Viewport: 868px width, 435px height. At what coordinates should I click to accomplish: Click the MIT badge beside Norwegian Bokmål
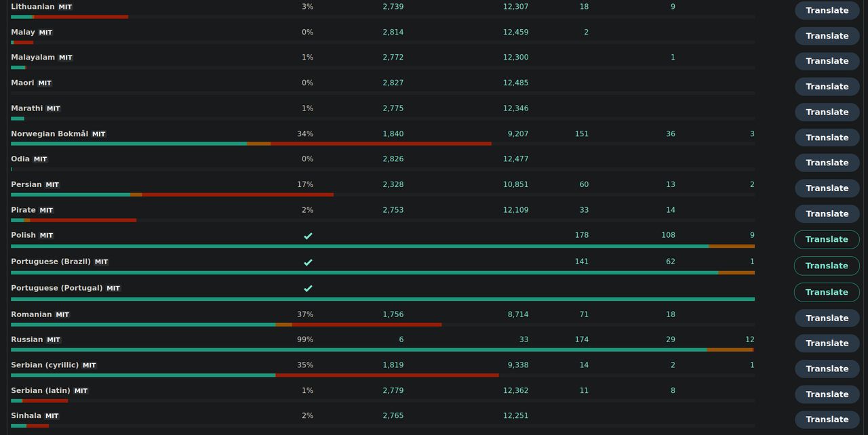point(99,134)
